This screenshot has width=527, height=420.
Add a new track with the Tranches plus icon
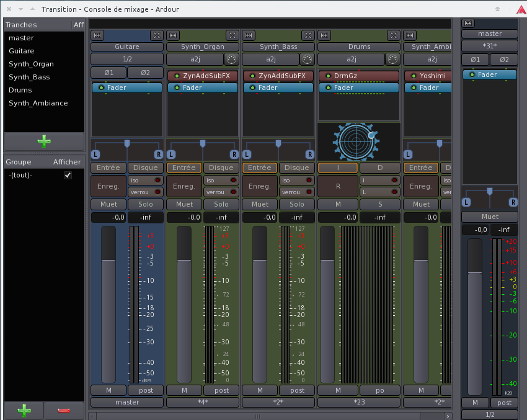(x=44, y=141)
